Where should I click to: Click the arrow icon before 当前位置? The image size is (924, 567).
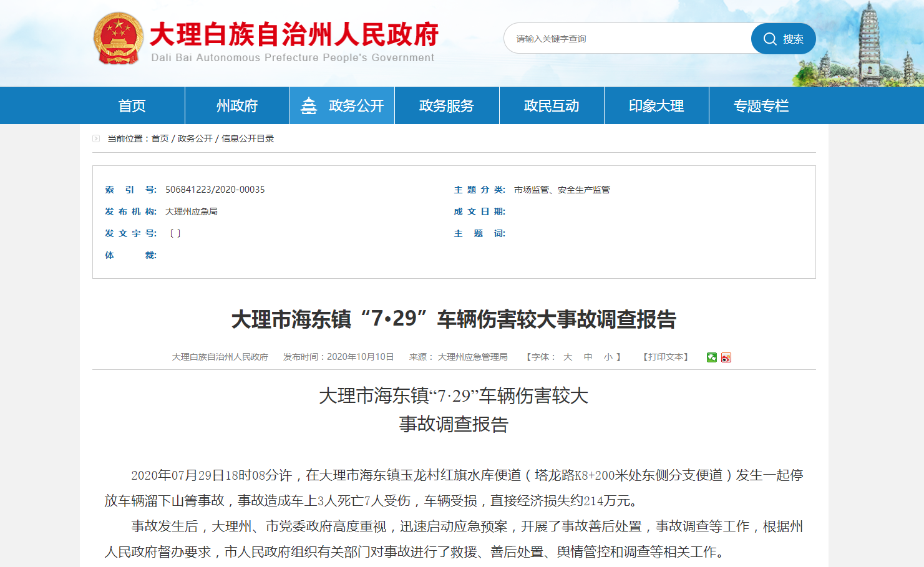(x=96, y=138)
